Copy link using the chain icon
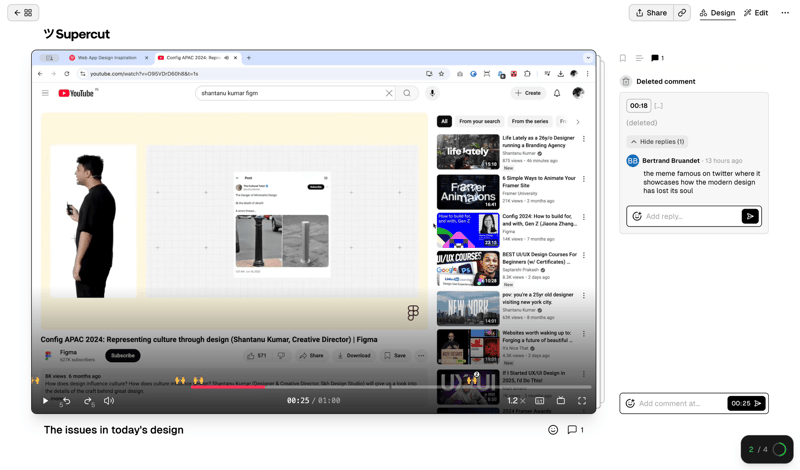 pos(682,13)
